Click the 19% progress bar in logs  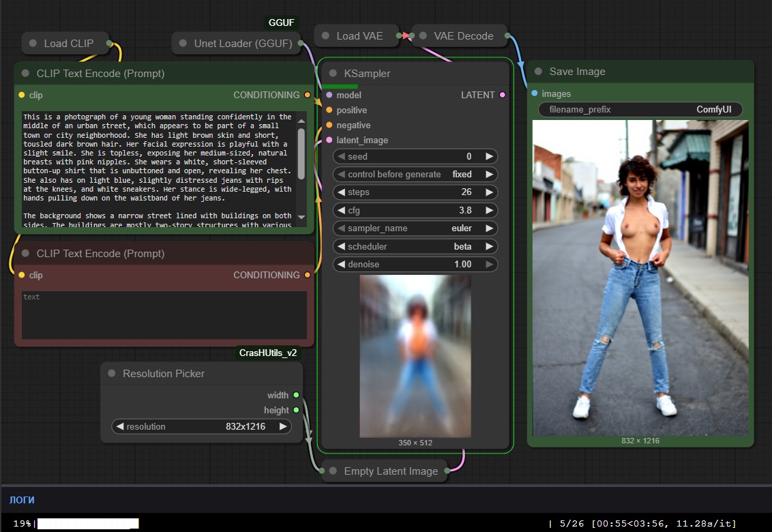(x=88, y=523)
